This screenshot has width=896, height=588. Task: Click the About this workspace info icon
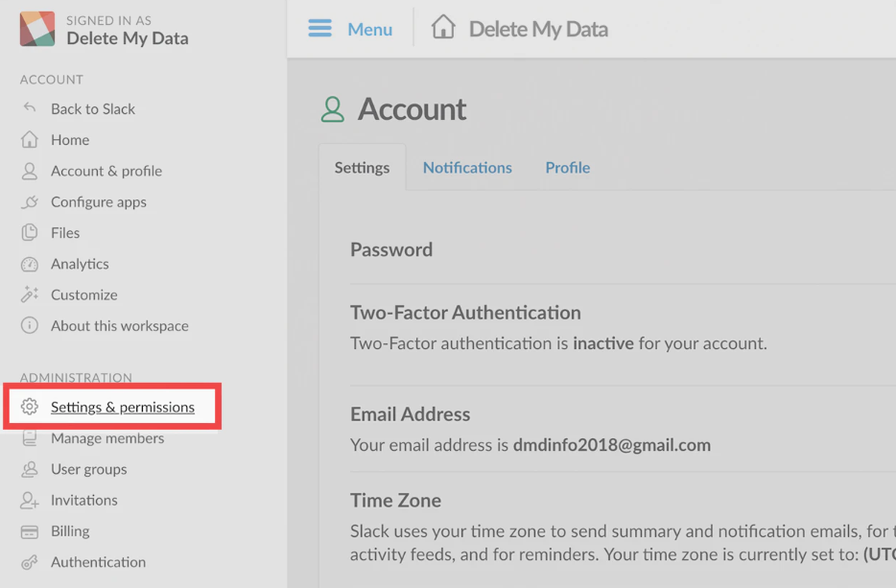pos(30,326)
